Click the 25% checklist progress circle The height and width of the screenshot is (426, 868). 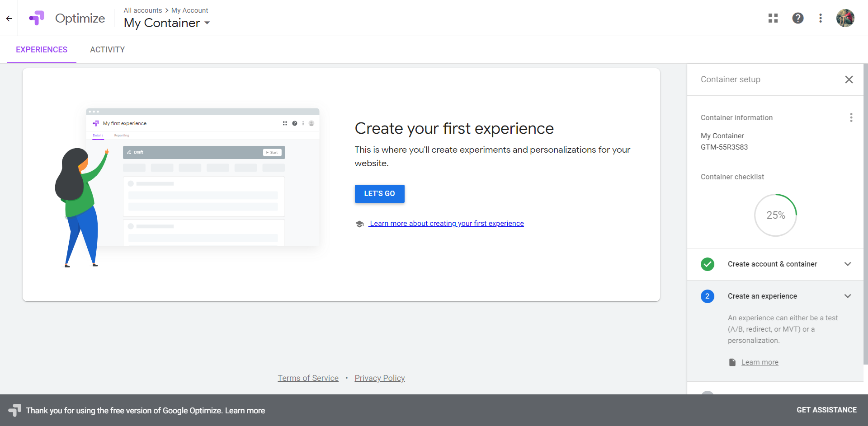point(776,215)
